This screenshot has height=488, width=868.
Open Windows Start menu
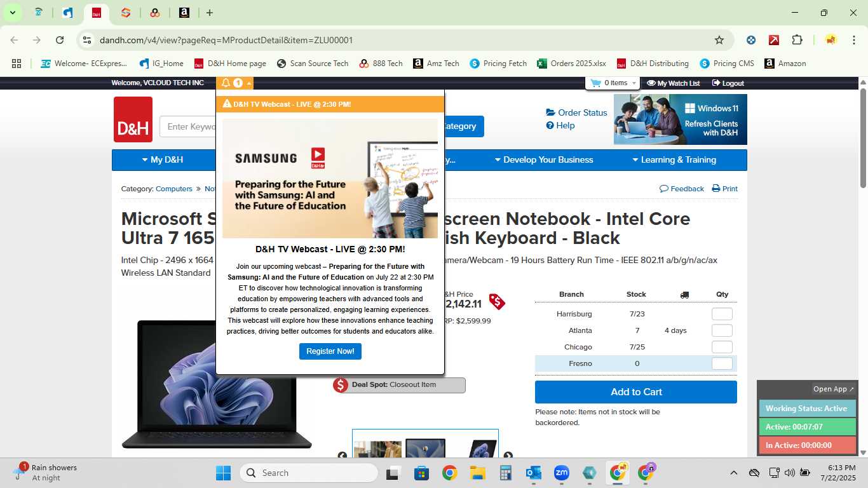(x=224, y=473)
